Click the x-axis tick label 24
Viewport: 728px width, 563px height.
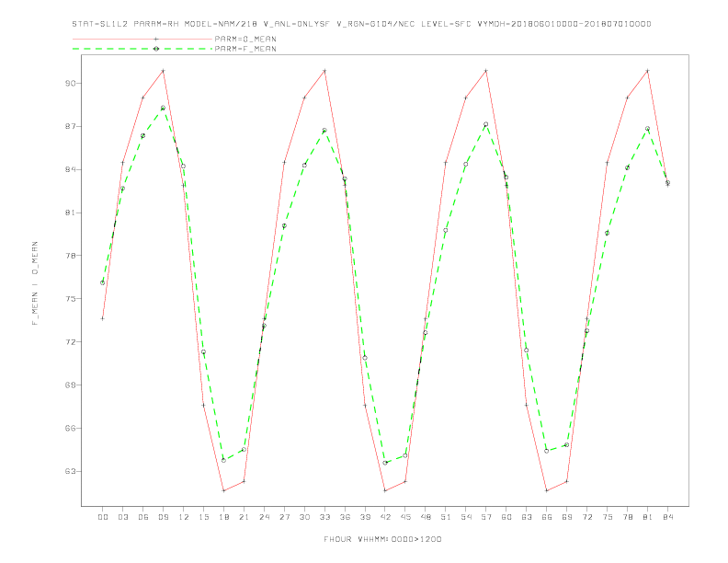point(264,517)
